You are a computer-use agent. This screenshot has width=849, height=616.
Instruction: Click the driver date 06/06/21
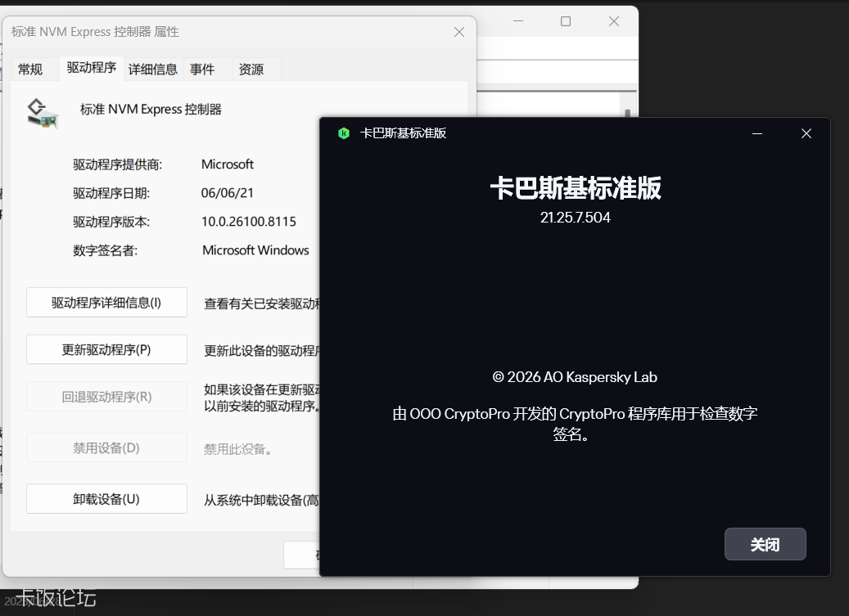coord(228,193)
